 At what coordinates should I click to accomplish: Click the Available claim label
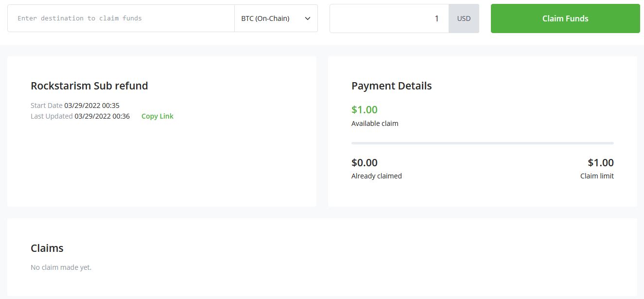point(374,123)
